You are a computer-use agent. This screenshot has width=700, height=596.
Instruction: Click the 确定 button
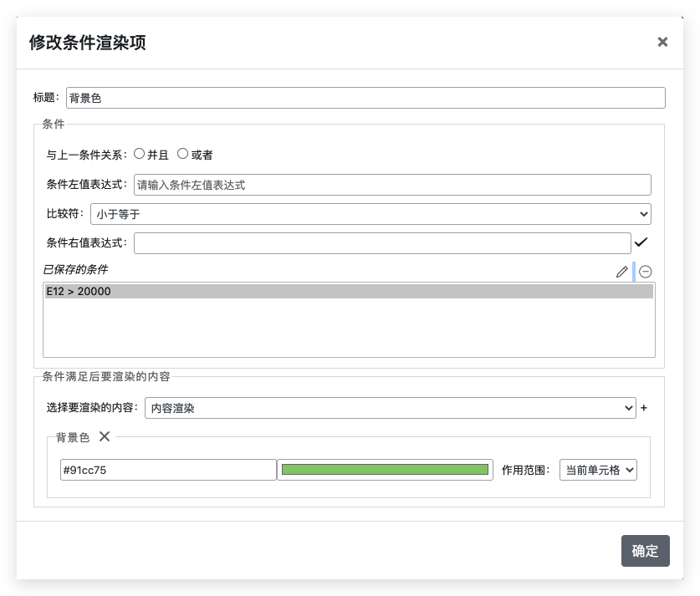645,551
